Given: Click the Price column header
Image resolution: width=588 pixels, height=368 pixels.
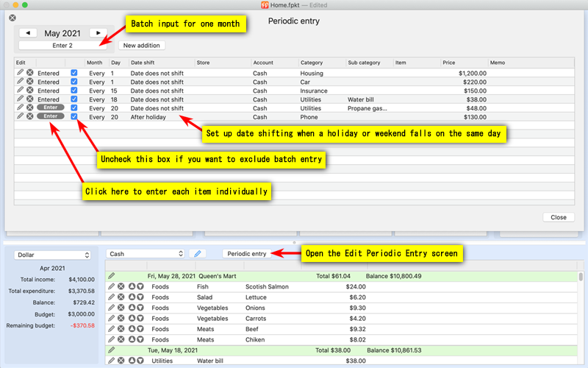Looking at the screenshot, I should [x=464, y=63].
